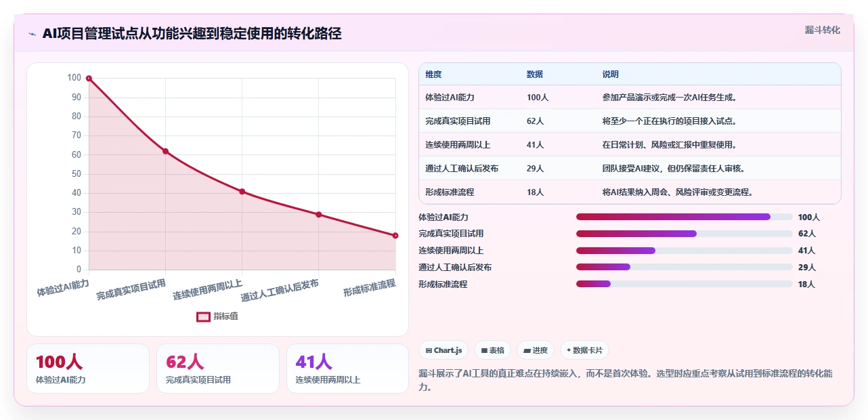The width and height of the screenshot is (868, 420).
Task: Click the 漏斗转化 tag in header
Action: click(822, 30)
